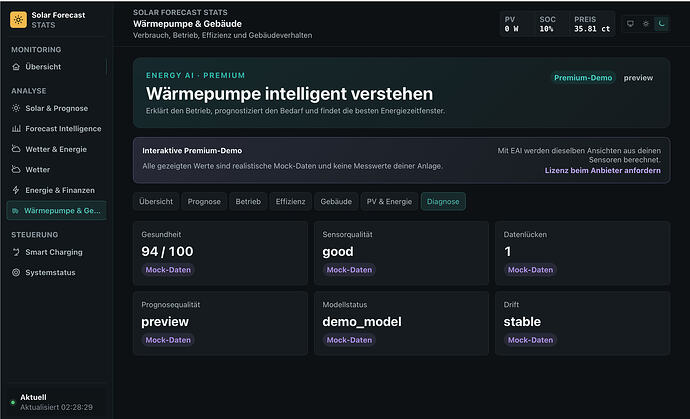This screenshot has width=690, height=419.
Task: Click the Systemstatus circular icon
Action: pos(16,272)
